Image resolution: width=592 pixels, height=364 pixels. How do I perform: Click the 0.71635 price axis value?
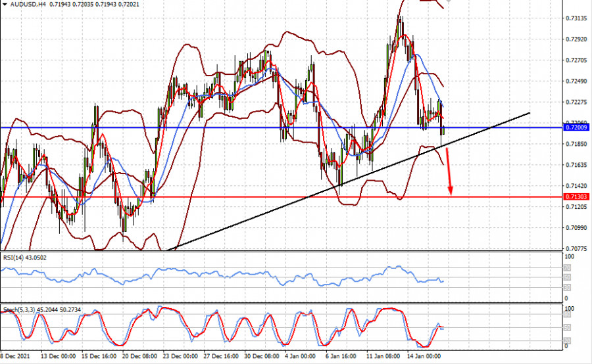[x=576, y=165]
